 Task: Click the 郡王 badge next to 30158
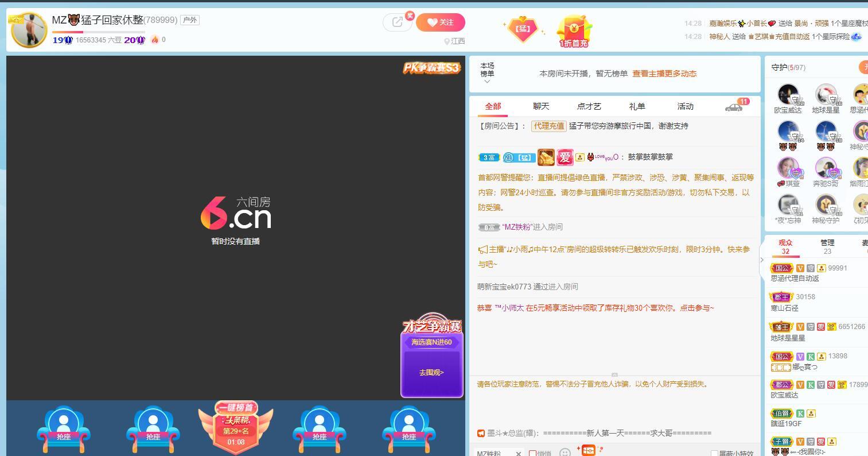coord(781,297)
